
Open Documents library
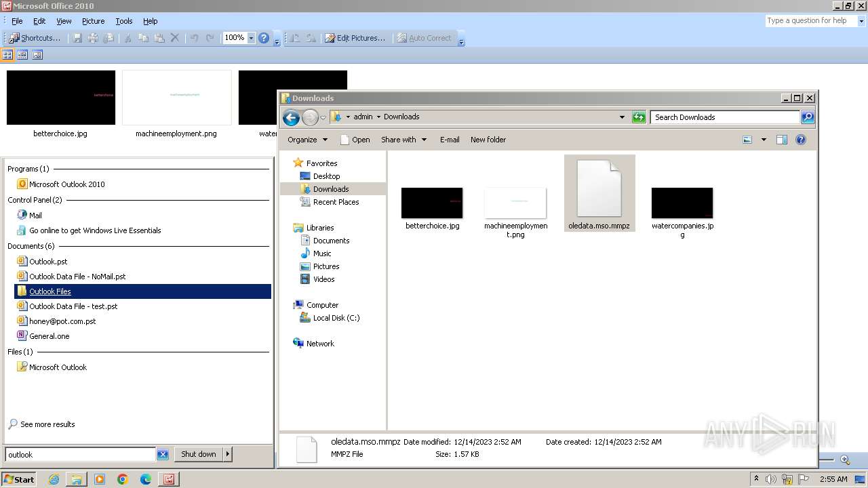(331, 241)
